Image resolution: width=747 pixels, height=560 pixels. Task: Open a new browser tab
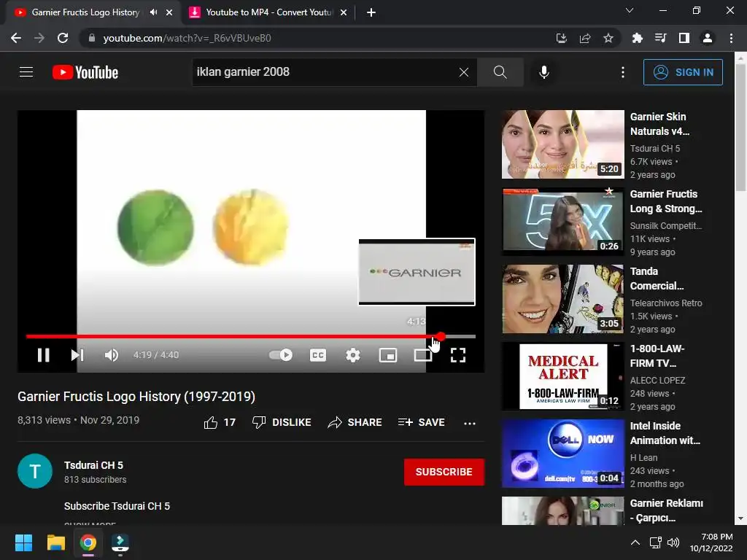pyautogui.click(x=371, y=12)
